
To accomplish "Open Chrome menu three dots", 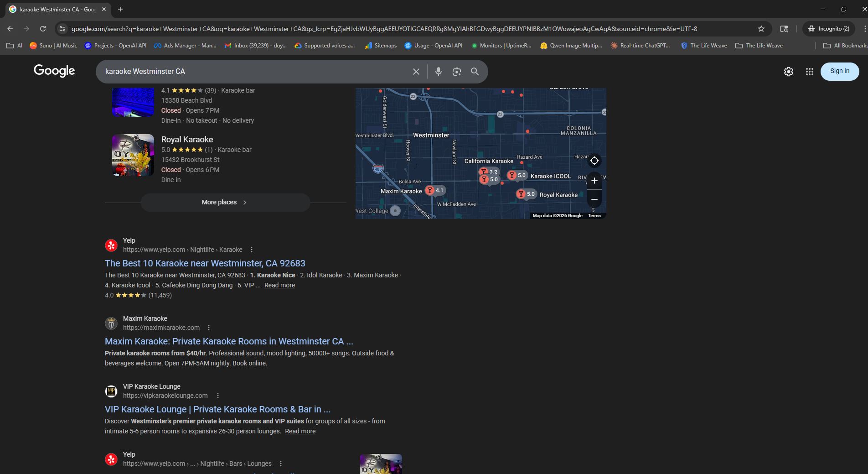I will pos(864,29).
